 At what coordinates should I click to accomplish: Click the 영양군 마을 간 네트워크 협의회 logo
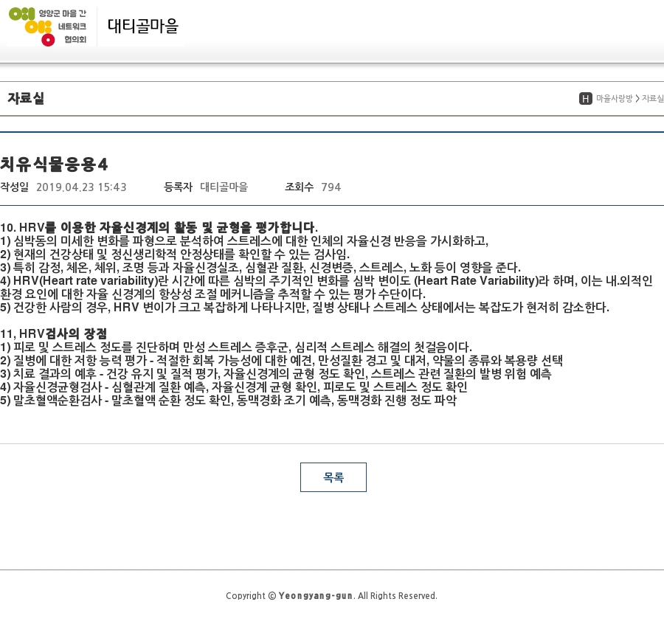(x=47, y=27)
